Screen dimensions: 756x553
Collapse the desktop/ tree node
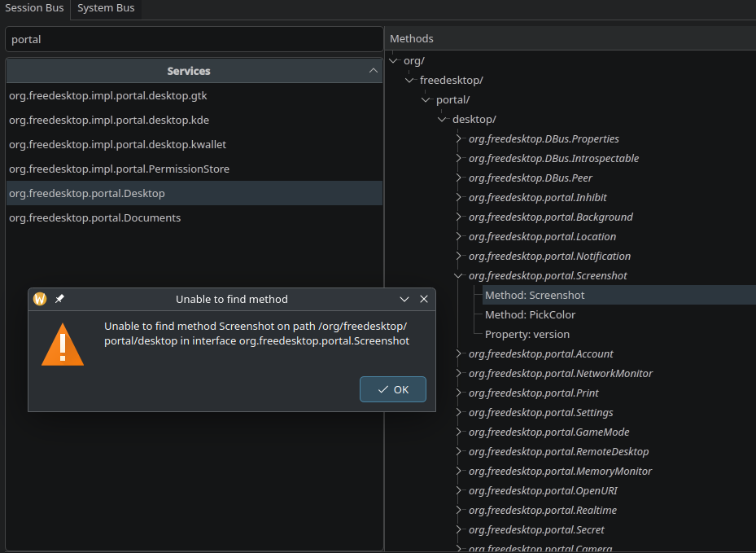click(442, 119)
